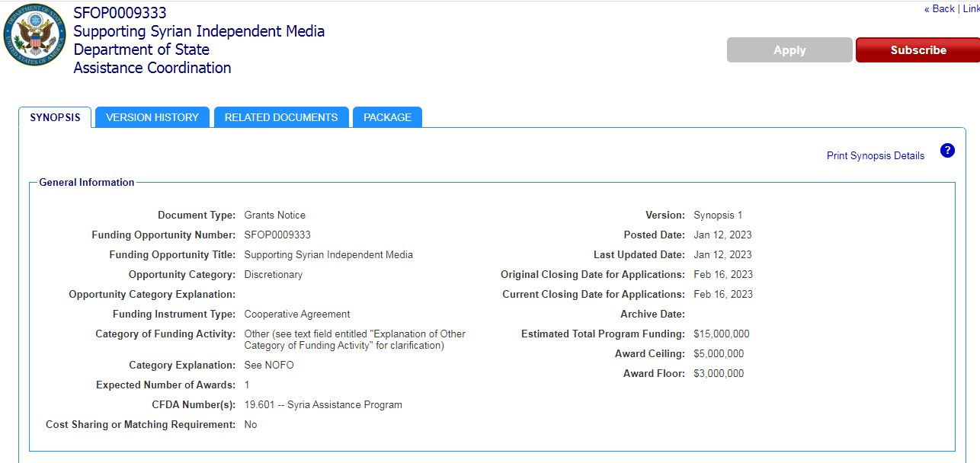The height and width of the screenshot is (463, 980).
Task: Click the 'Funding Instrument Type:' label
Action: click(x=175, y=315)
